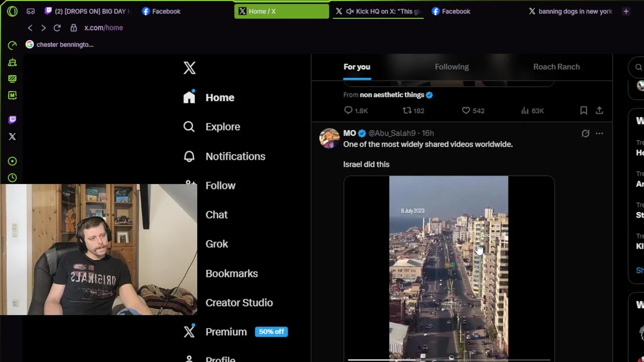The width and height of the screenshot is (644, 362).
Task: Like the post with 542 likes
Action: tap(473, 111)
